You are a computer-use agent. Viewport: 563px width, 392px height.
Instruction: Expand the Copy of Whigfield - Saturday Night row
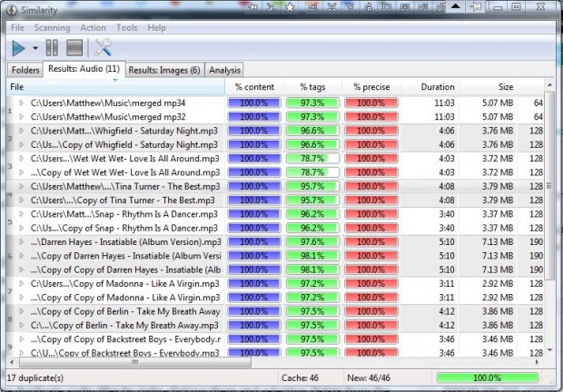21,144
